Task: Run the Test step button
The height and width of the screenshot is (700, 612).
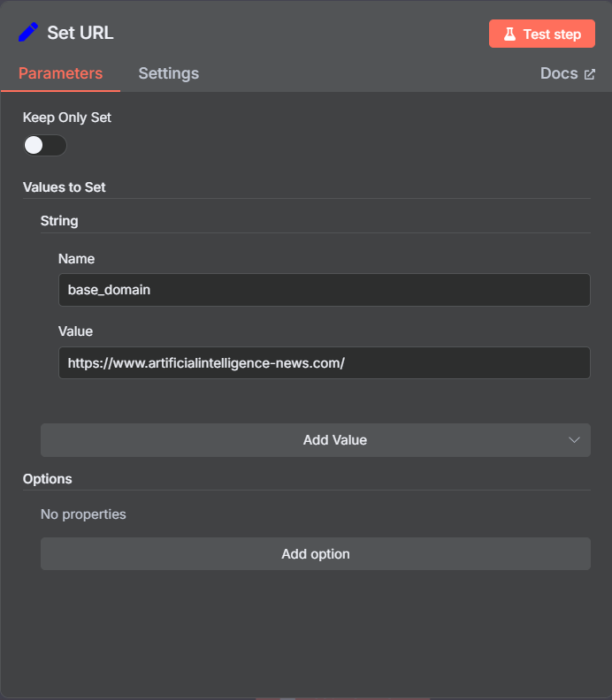Action: click(542, 34)
